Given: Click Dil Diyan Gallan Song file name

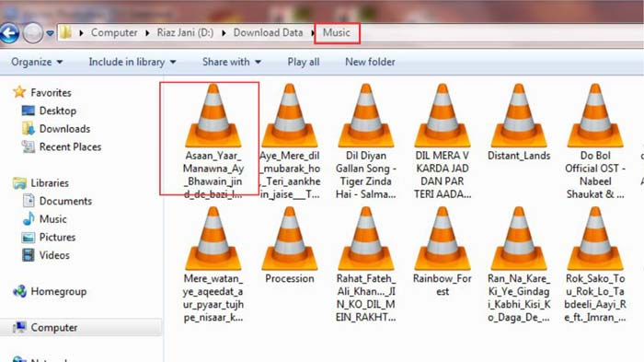Looking at the screenshot, I should pos(366,175).
